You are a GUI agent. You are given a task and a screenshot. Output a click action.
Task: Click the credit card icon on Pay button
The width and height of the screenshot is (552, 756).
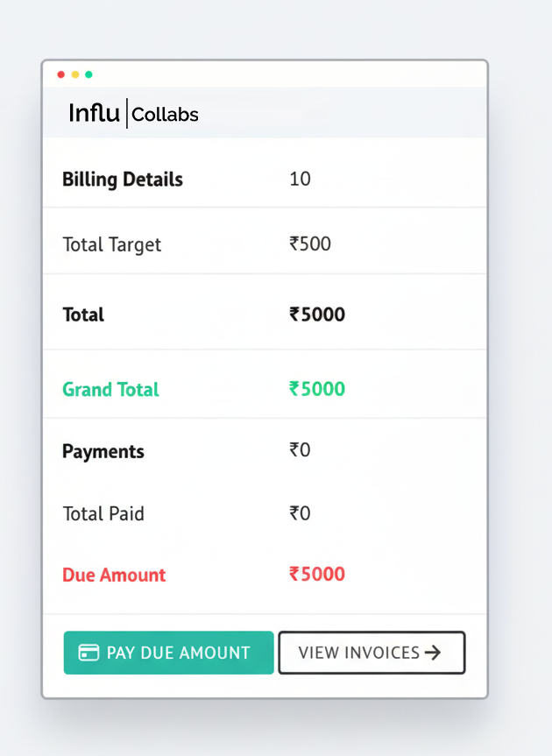coord(88,653)
